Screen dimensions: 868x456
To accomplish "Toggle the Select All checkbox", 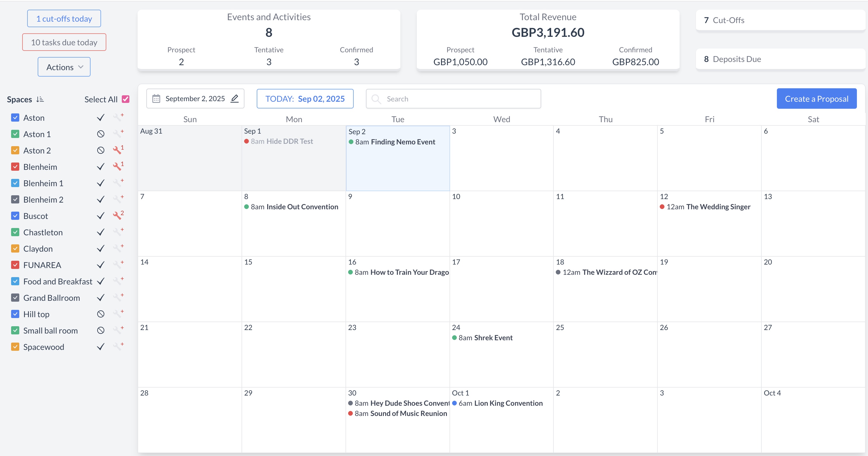I will pos(126,99).
